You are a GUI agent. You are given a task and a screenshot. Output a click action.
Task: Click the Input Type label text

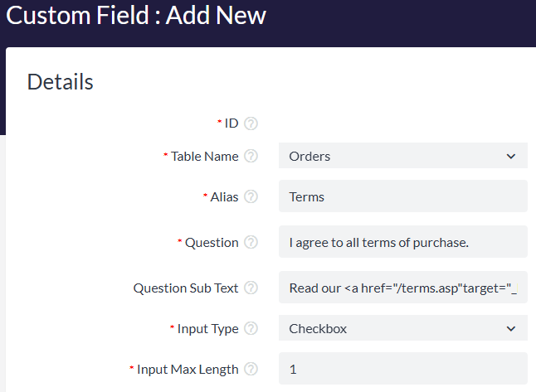click(x=207, y=329)
